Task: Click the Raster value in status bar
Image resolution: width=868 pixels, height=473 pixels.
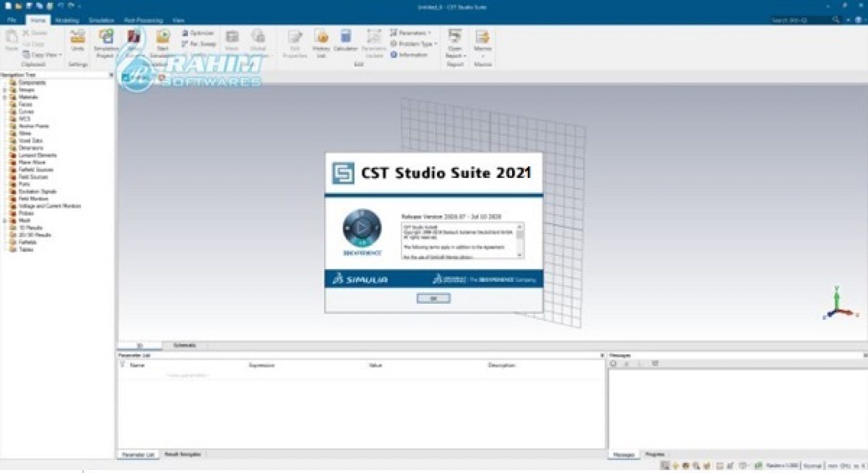Action: coord(782,466)
